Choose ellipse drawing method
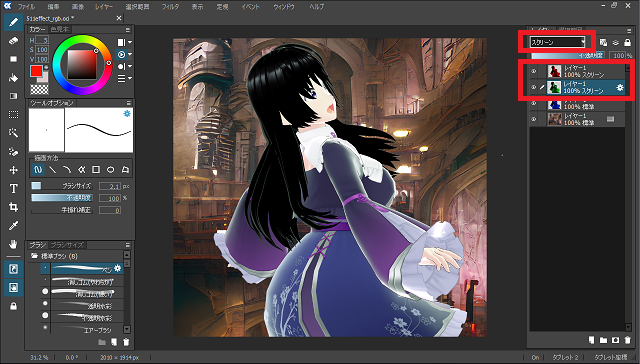 (111, 169)
